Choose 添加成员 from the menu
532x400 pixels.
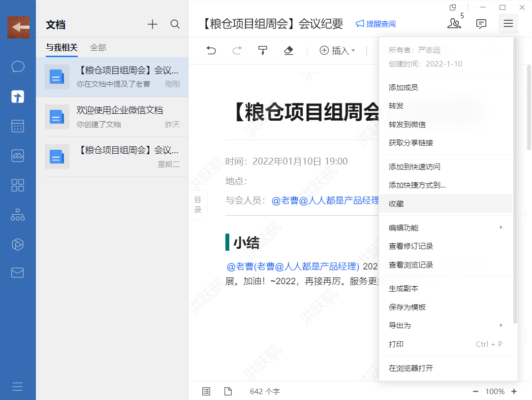(x=445, y=88)
